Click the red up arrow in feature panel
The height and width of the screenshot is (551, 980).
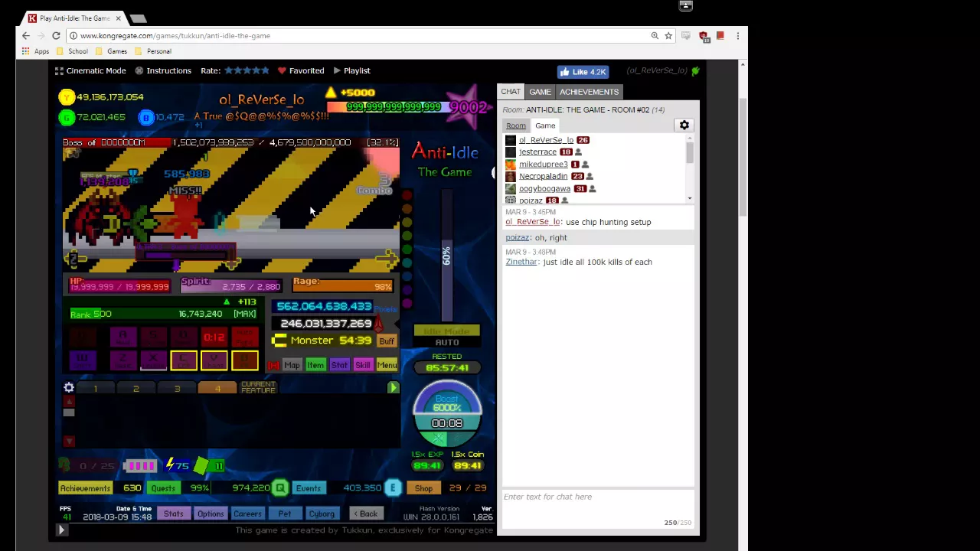tap(69, 401)
